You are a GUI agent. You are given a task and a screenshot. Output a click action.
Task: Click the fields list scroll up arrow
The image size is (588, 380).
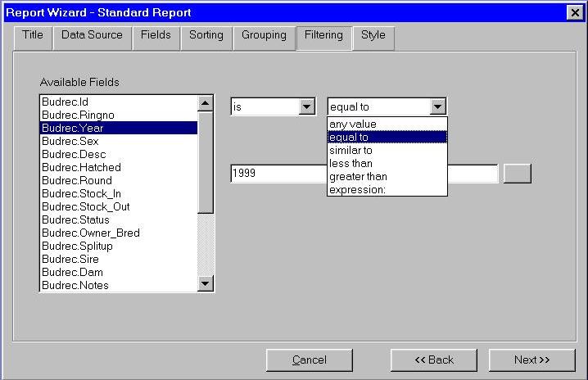pyautogui.click(x=205, y=103)
